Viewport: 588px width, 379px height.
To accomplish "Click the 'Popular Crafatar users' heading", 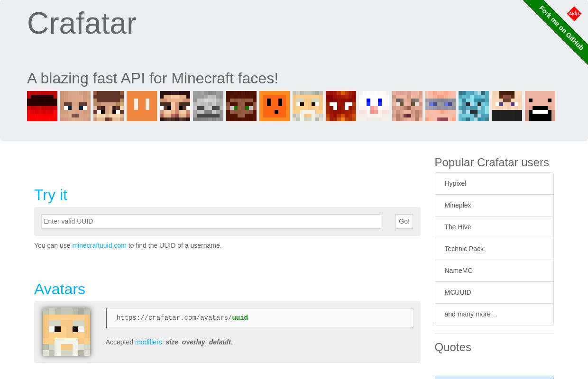I will (492, 162).
